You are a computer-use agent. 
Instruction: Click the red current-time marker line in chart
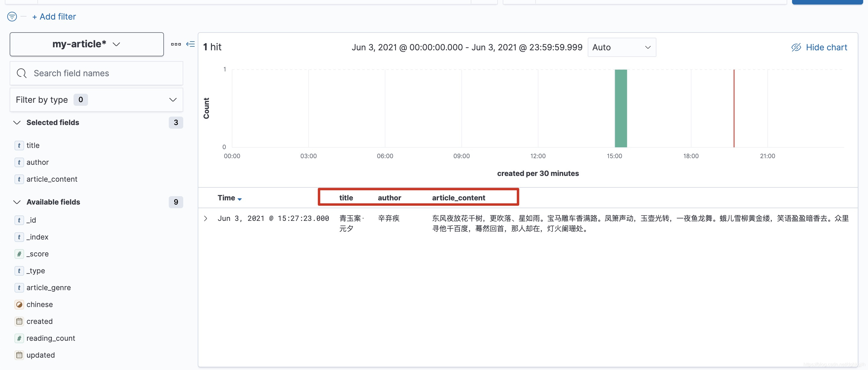click(734, 108)
